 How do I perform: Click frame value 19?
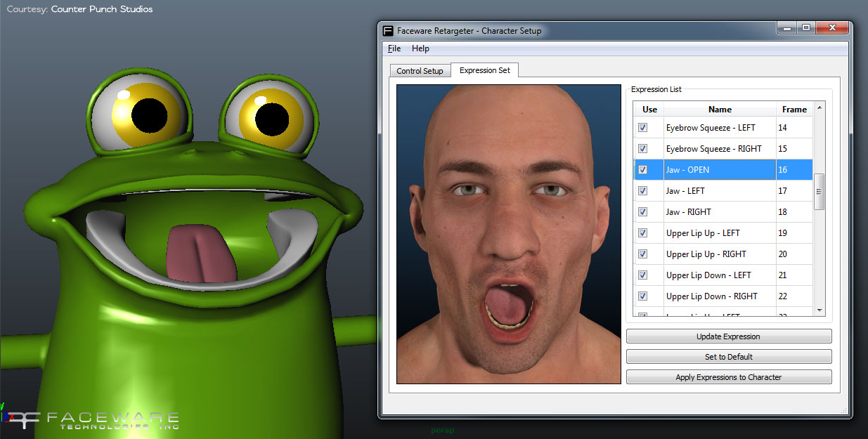click(782, 233)
